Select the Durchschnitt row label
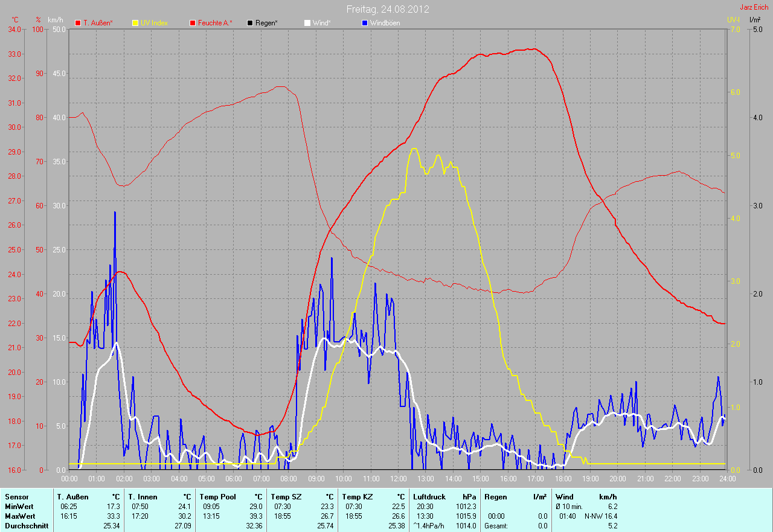 pyautogui.click(x=25, y=526)
